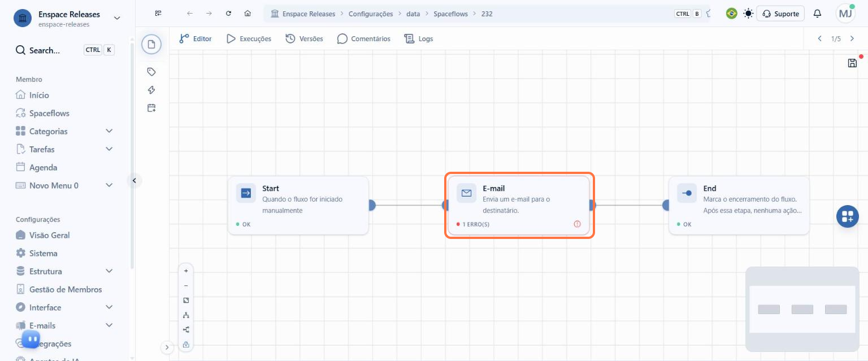Go forward with the right arrow
The image size is (868, 361).
(209, 14)
